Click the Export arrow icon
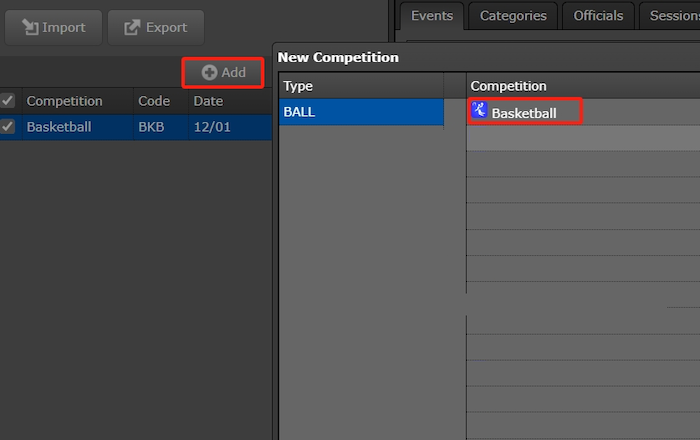The image size is (700, 440). (132, 27)
